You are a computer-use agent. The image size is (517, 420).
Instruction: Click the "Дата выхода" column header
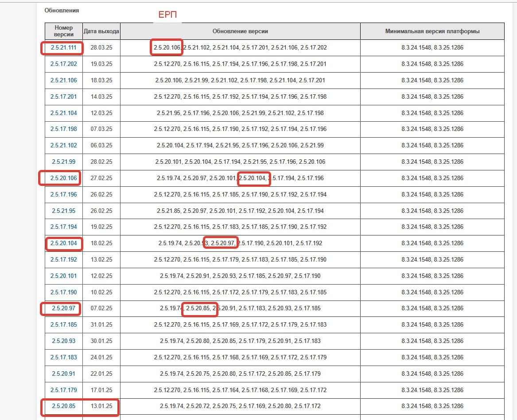coord(101,31)
